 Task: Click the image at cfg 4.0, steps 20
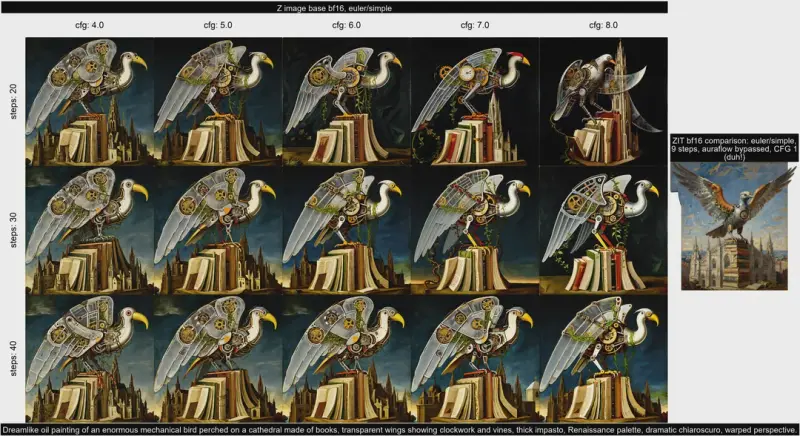90,101
